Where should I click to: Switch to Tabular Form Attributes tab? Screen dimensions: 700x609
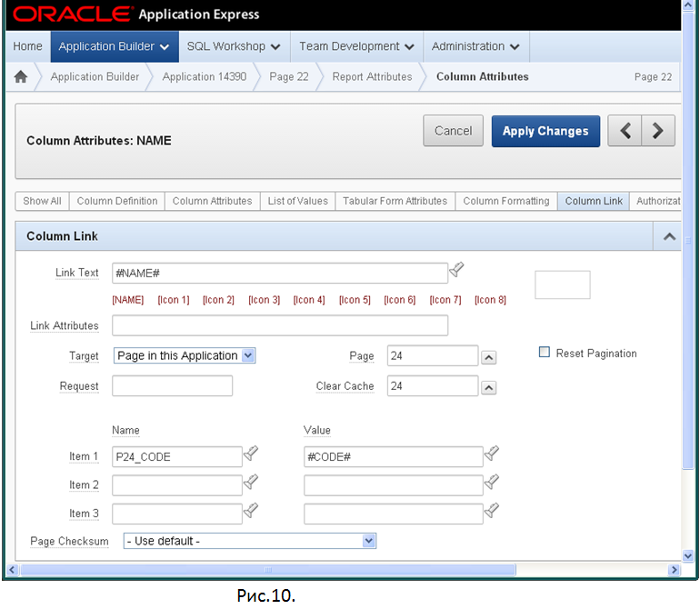(395, 201)
